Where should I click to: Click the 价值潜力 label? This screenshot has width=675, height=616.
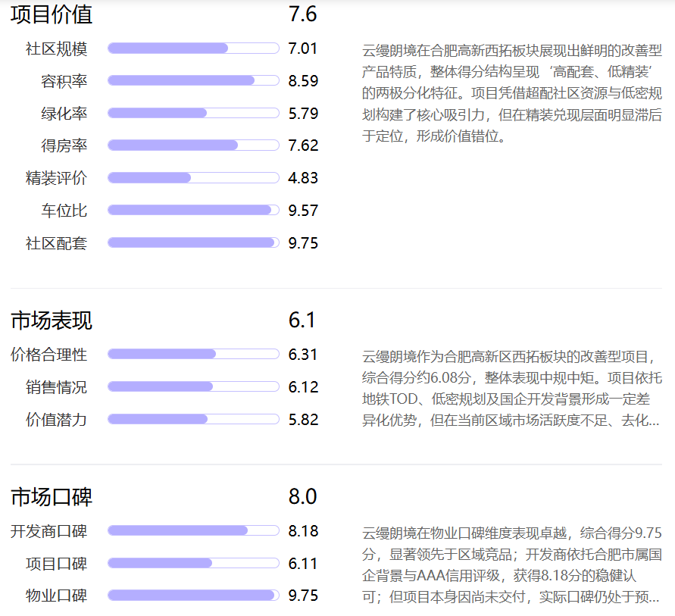pos(56,420)
